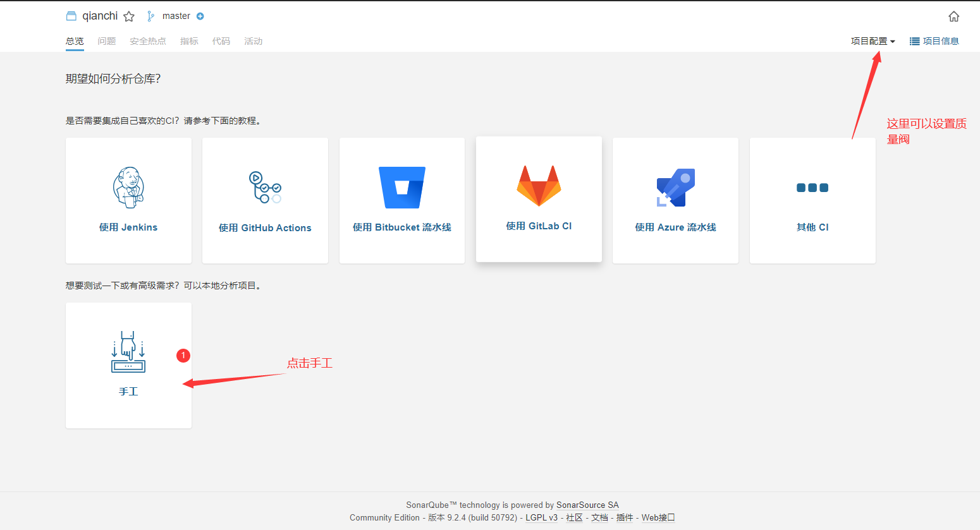Screen dimensions: 980x530
Task: Click the GitHub Actions workflow logo
Action: click(265, 187)
